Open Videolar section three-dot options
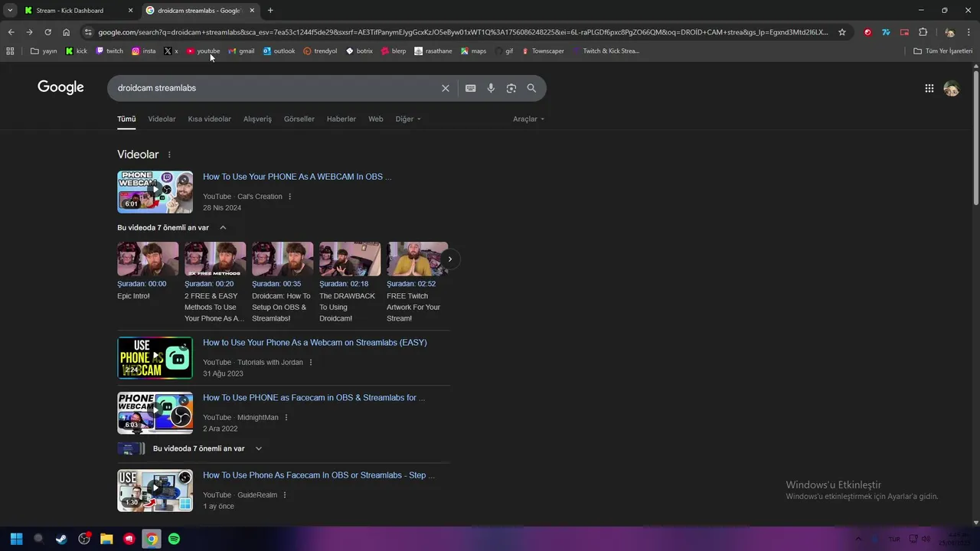The height and width of the screenshot is (551, 980). [169, 155]
